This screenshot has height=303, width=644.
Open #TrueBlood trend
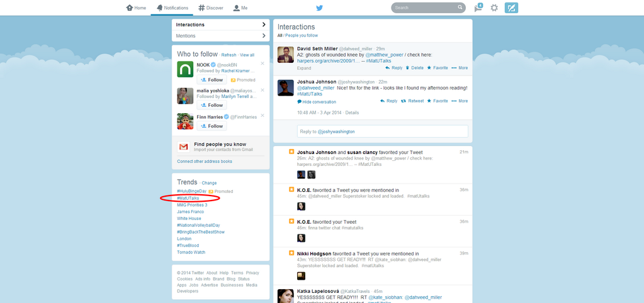[188, 246]
